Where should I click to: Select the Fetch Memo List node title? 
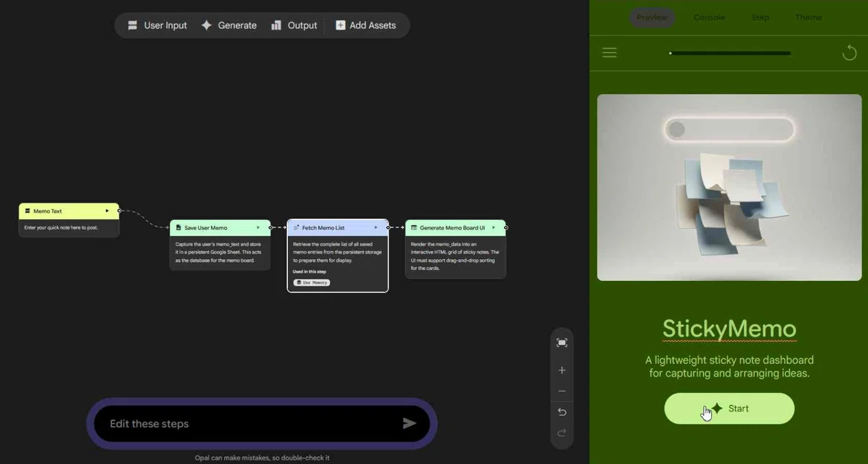click(323, 227)
